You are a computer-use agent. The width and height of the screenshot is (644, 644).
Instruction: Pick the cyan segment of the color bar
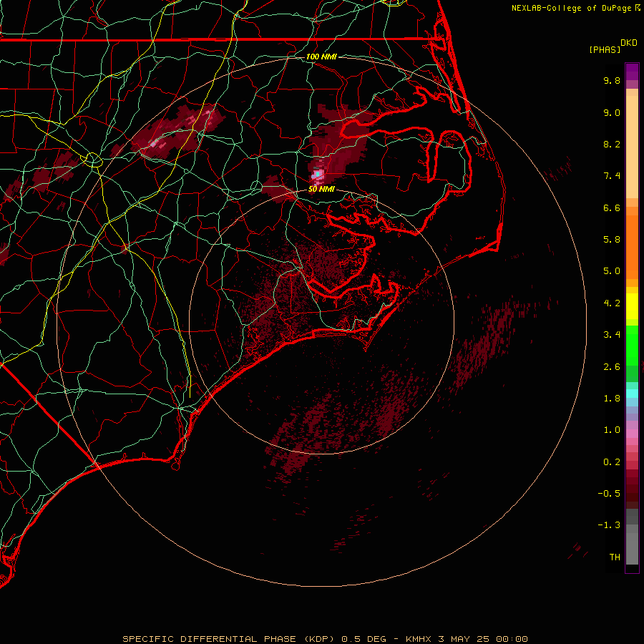pyautogui.click(x=632, y=394)
